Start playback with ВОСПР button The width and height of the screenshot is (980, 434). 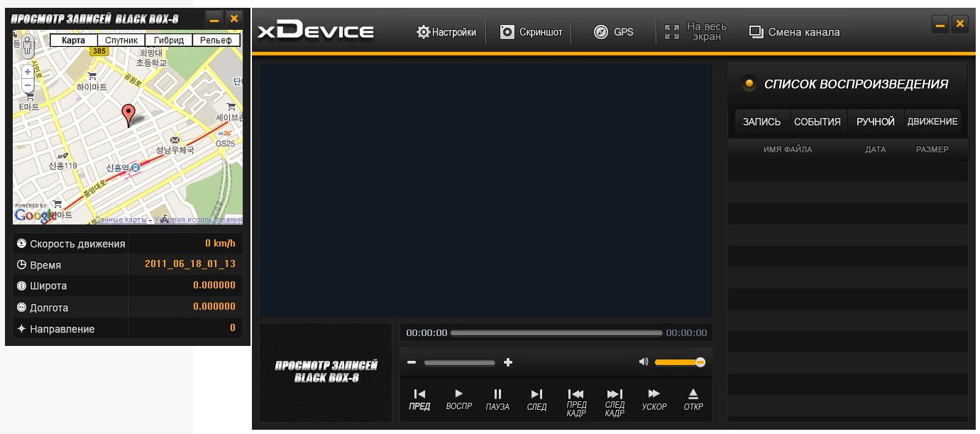tap(458, 399)
